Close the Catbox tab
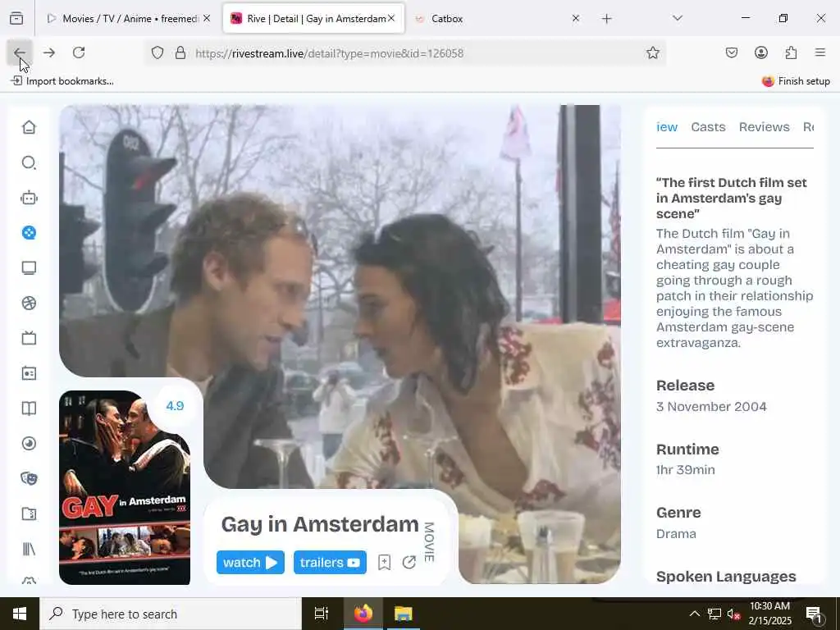This screenshot has height=630, width=840. (x=575, y=19)
